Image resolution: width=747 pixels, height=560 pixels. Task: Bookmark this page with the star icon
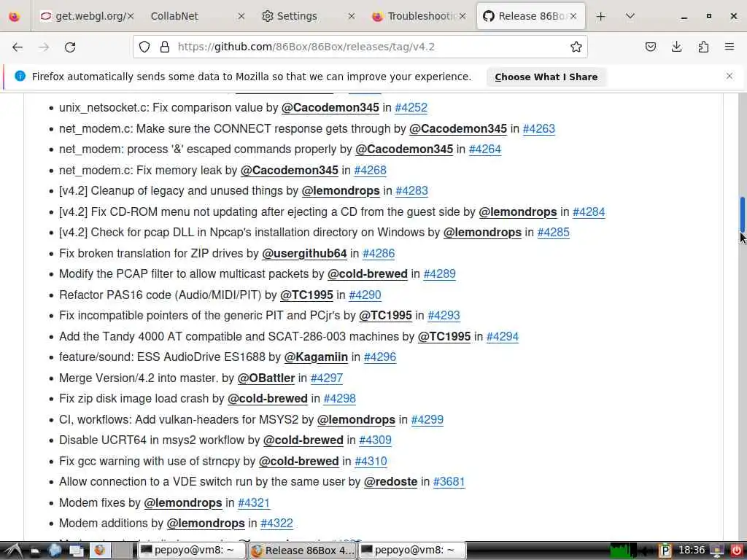tap(576, 47)
